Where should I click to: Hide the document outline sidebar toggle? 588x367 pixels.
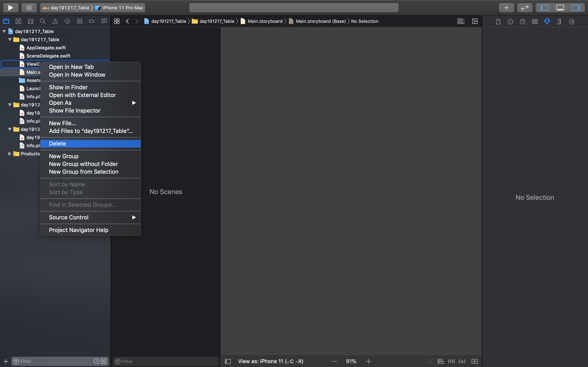pos(228,361)
